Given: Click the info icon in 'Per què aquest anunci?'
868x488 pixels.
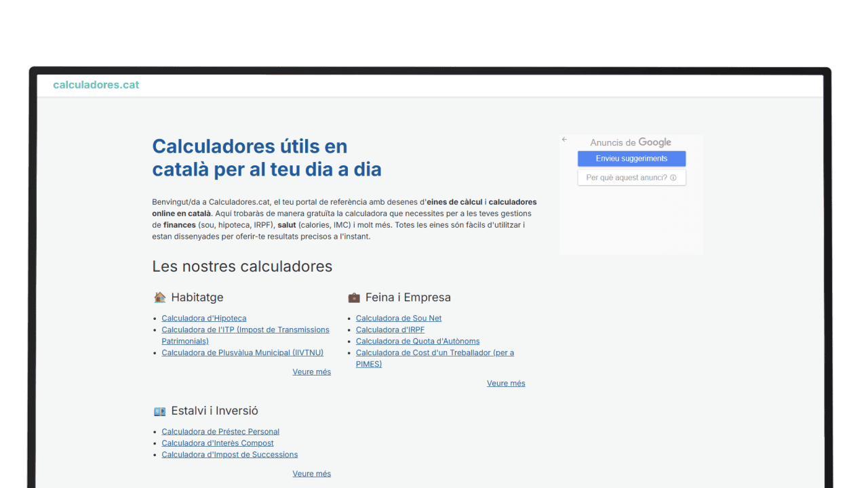Looking at the screenshot, I should (673, 178).
